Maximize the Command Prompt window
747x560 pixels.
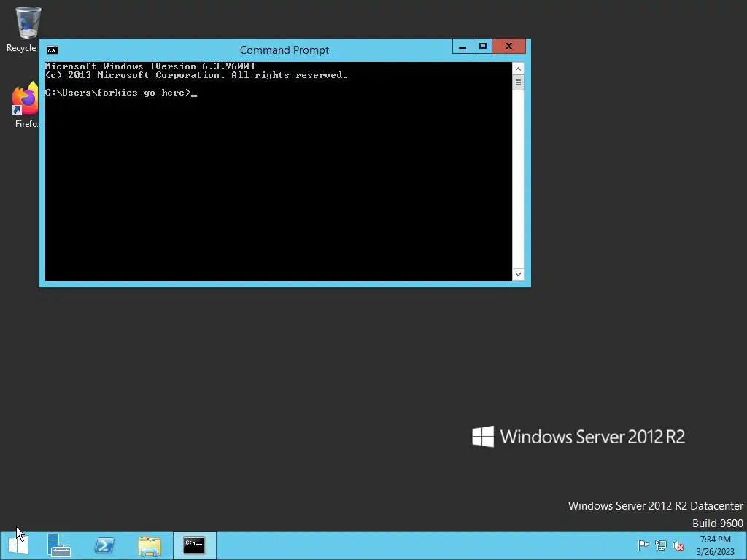(483, 46)
